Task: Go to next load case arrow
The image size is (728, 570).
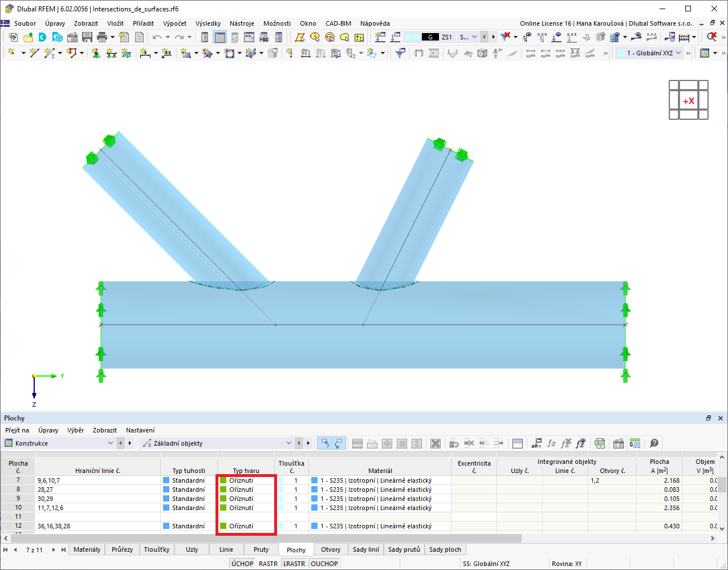Action: [x=494, y=37]
